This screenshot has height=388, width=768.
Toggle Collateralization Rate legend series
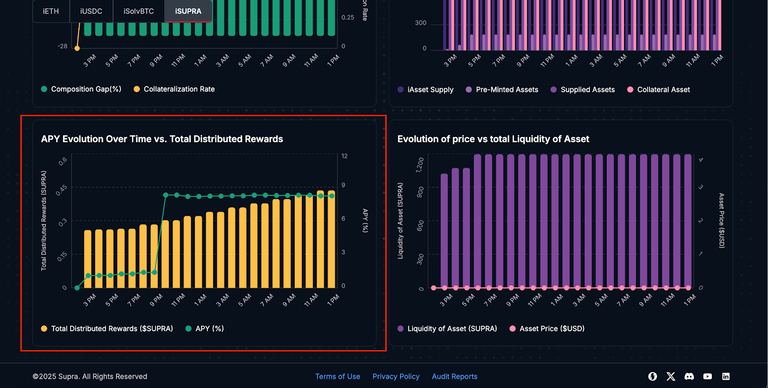tap(174, 89)
